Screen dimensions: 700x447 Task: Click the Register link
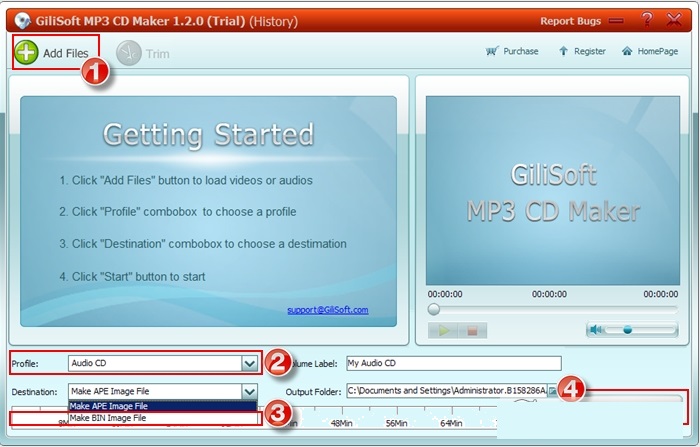[582, 51]
